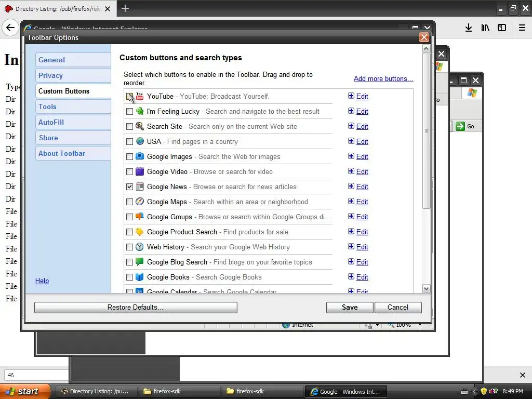
Task: Expand the plus next to Google Video Edit
Action: pyautogui.click(x=351, y=171)
